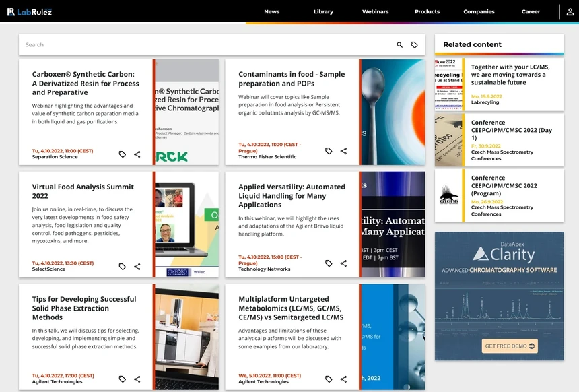This screenshot has height=392, width=579.
Task: Open Applied Versatility Automated Liquid Handling title
Action: click(x=292, y=196)
